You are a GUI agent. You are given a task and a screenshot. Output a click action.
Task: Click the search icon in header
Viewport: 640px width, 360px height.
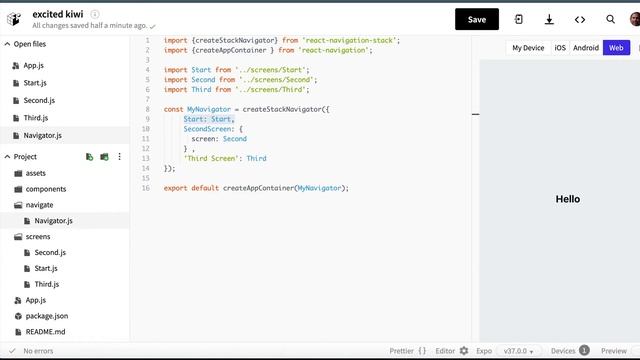pos(610,19)
